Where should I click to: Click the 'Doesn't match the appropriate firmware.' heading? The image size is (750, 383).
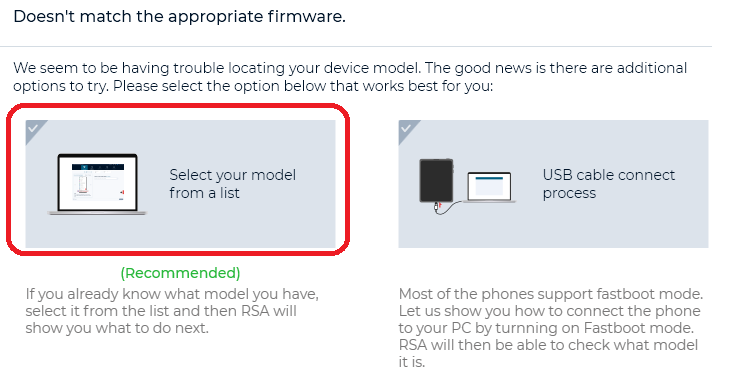[x=179, y=17]
